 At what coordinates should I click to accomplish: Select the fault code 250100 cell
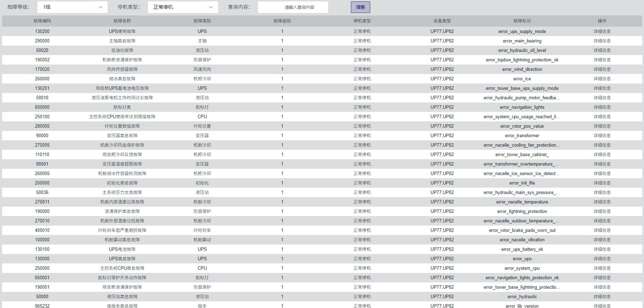pos(42,117)
